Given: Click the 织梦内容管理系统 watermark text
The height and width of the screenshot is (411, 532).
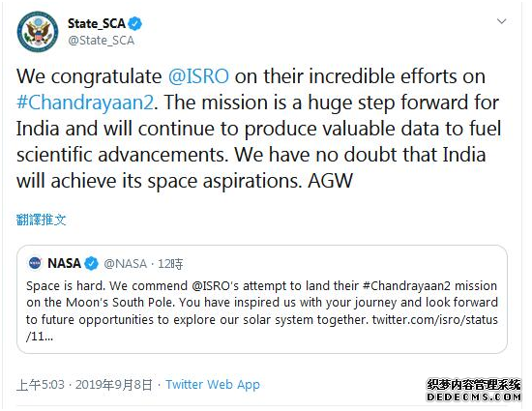Looking at the screenshot, I should [474, 385].
